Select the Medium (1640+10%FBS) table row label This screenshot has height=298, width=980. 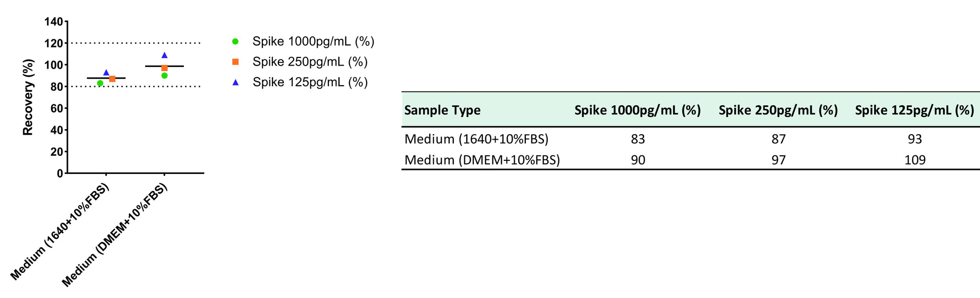(x=476, y=139)
